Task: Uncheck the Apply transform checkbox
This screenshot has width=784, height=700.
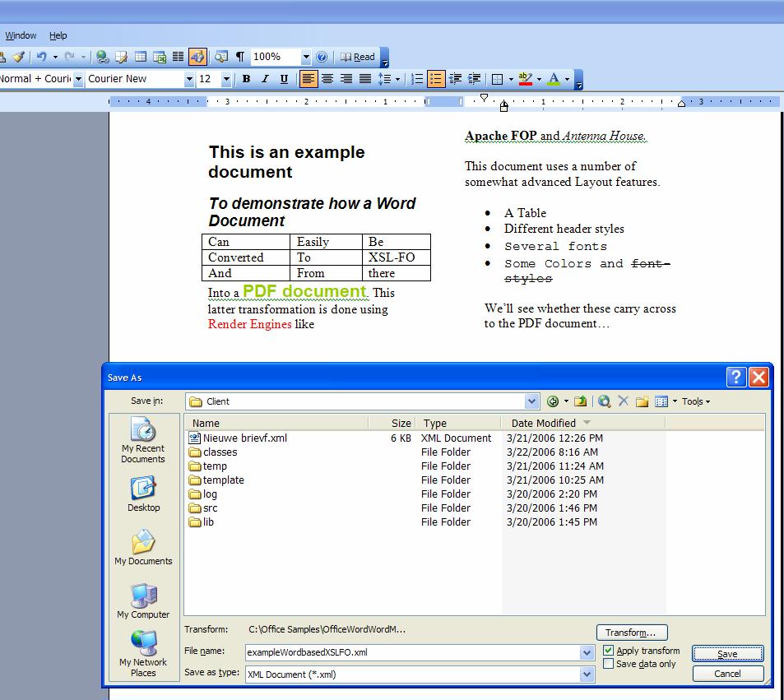Action: [x=609, y=651]
